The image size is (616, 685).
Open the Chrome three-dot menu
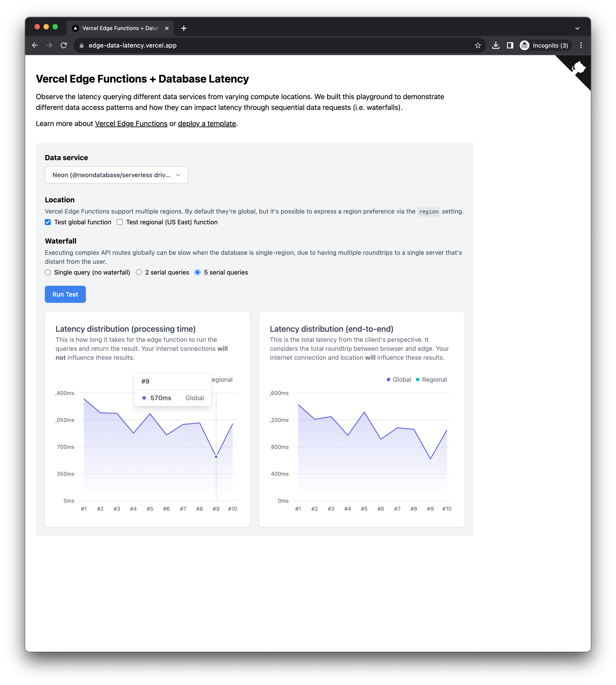click(581, 45)
